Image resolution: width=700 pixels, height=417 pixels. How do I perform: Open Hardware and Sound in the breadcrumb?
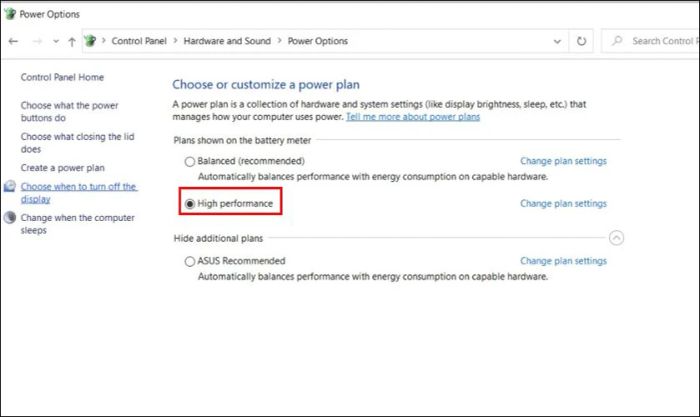tap(227, 41)
